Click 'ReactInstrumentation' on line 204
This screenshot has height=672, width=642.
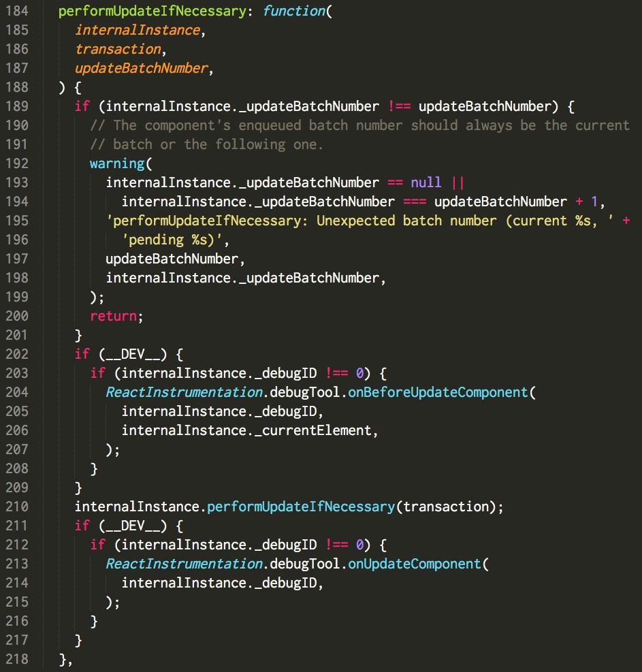(184, 392)
